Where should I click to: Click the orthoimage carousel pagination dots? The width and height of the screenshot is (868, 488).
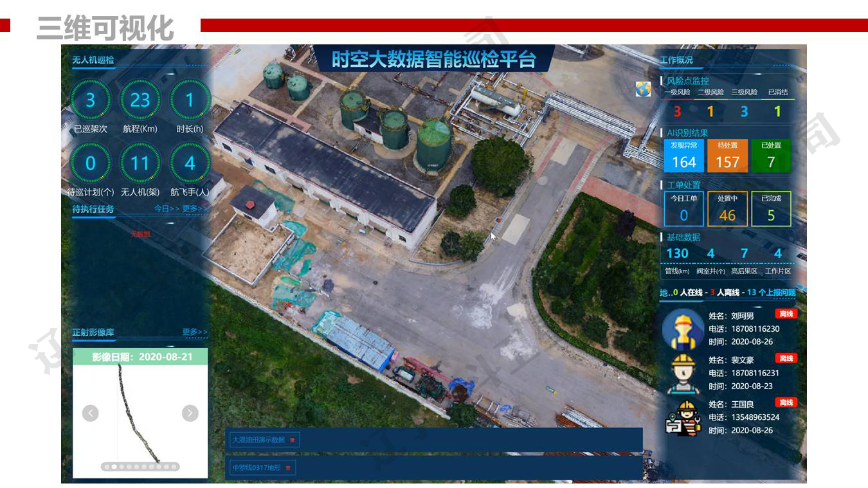click(140, 467)
